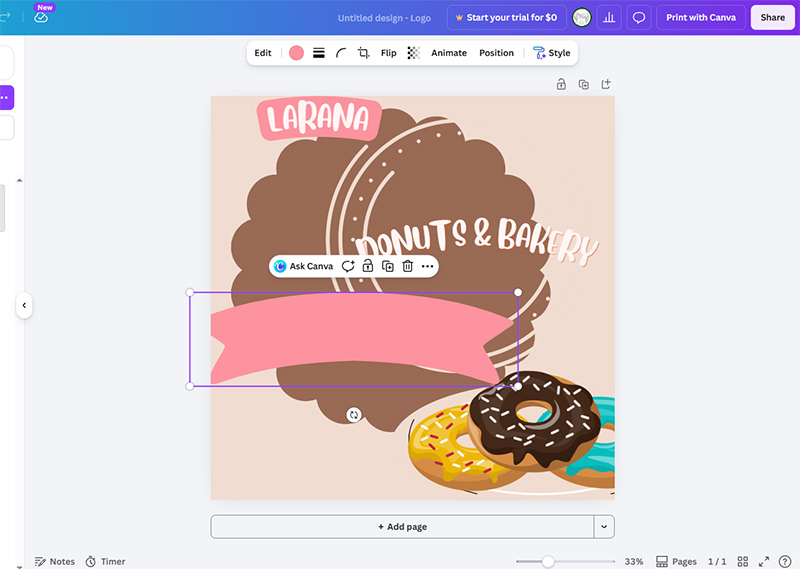The height and width of the screenshot is (569, 800).
Task: Duplicate the selected ribbon element
Action: [x=388, y=266]
